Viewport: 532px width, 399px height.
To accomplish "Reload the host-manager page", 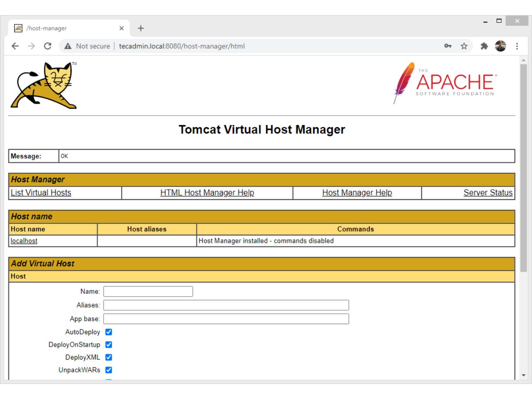I will click(47, 46).
